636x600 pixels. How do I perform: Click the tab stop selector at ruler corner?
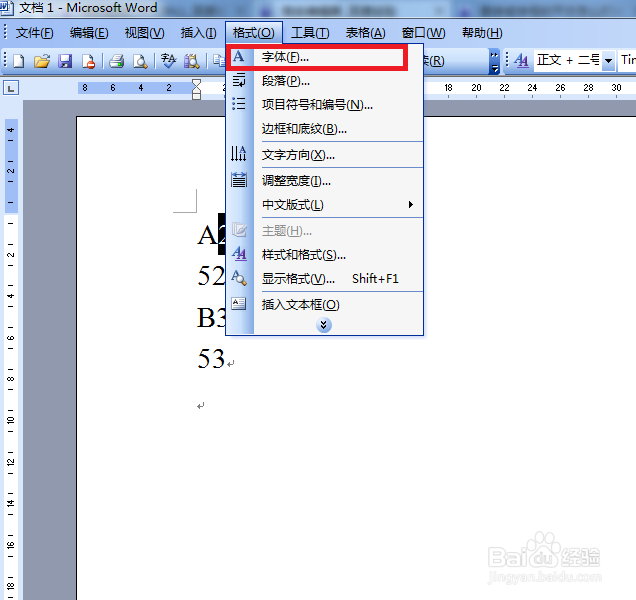pyautogui.click(x=11, y=88)
